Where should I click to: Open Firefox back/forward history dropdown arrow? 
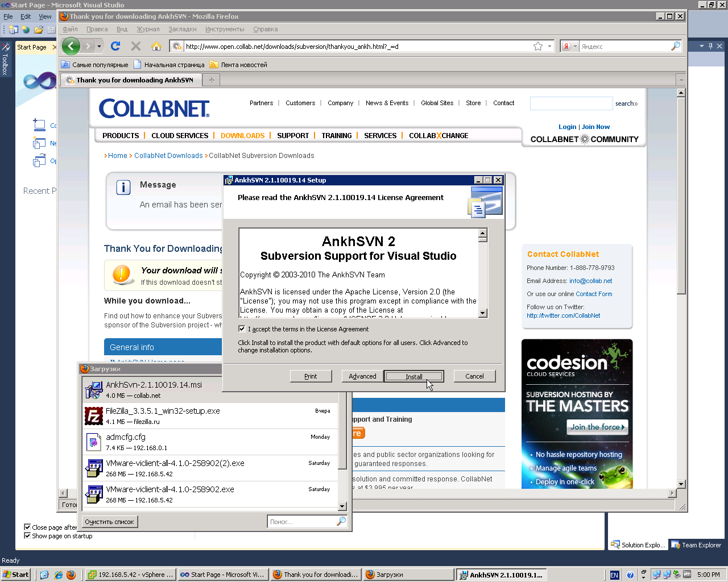[99, 46]
